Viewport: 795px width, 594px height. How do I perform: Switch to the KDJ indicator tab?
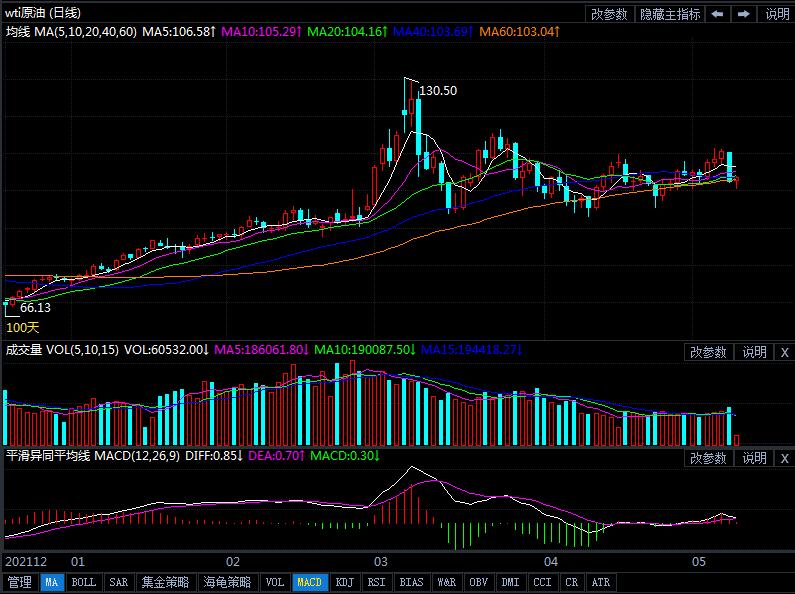(343, 582)
